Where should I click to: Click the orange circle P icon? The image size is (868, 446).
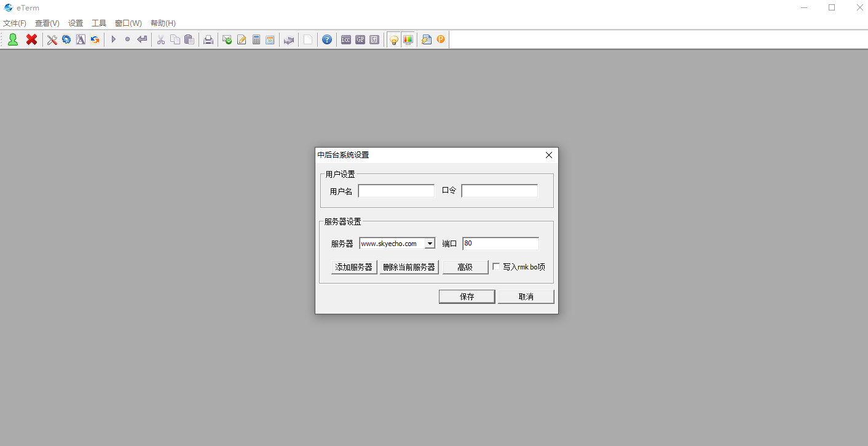click(441, 39)
